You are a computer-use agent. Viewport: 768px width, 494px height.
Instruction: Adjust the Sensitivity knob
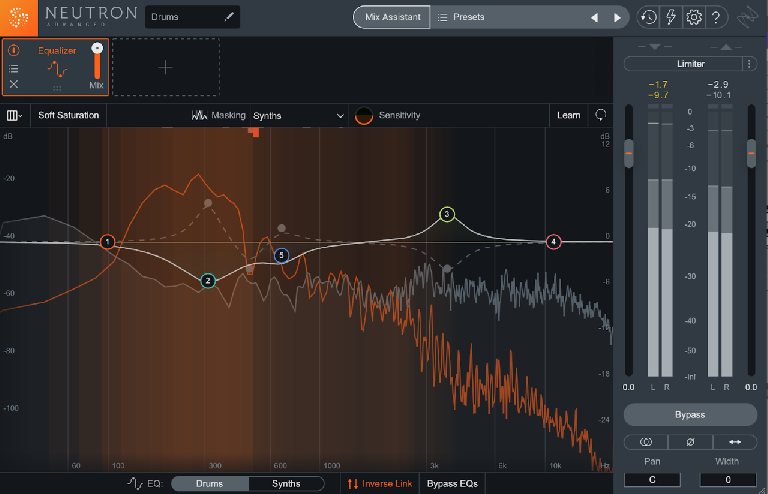tap(364, 116)
